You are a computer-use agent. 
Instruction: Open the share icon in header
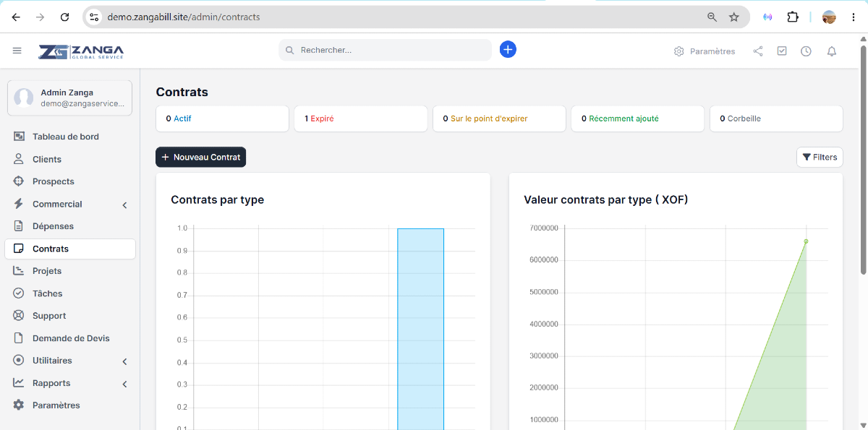pos(758,51)
